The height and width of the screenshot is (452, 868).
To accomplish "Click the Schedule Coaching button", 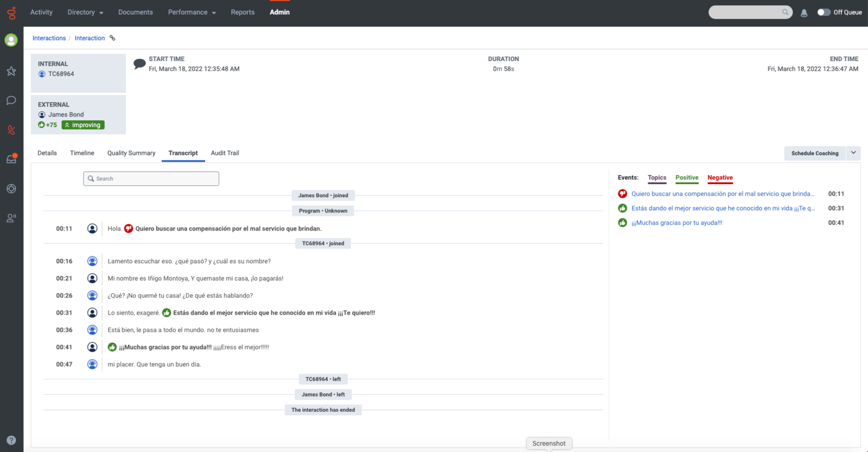I will click(814, 153).
